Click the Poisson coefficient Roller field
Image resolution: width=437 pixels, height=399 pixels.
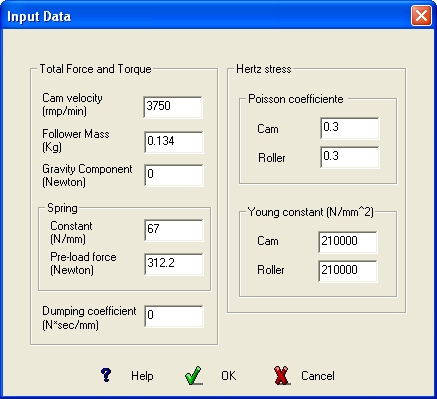(x=350, y=157)
